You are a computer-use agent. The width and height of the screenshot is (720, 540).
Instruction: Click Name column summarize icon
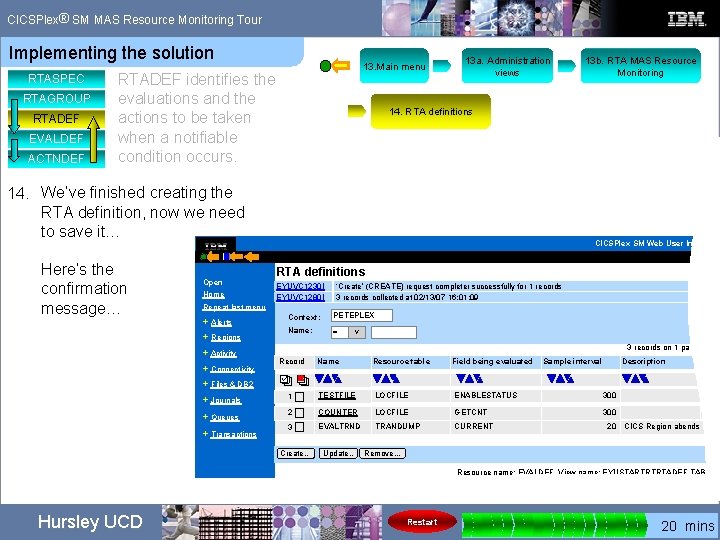pos(337,379)
